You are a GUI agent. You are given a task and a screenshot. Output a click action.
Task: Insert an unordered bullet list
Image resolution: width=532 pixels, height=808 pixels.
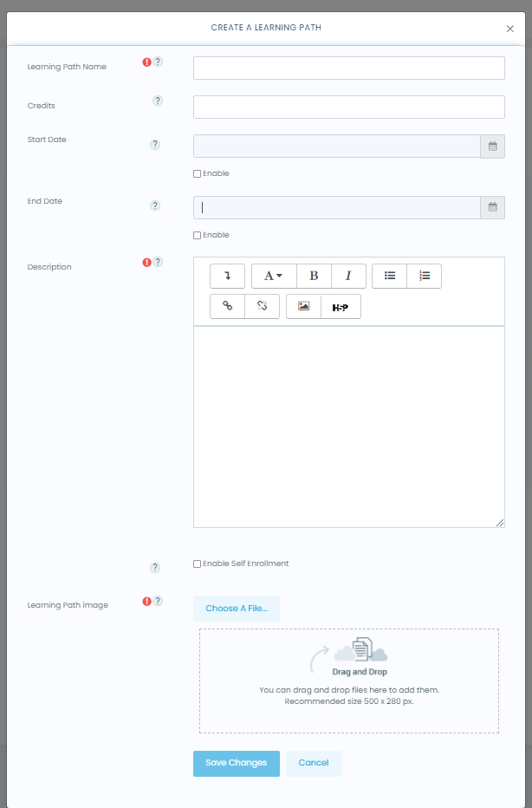coord(390,276)
